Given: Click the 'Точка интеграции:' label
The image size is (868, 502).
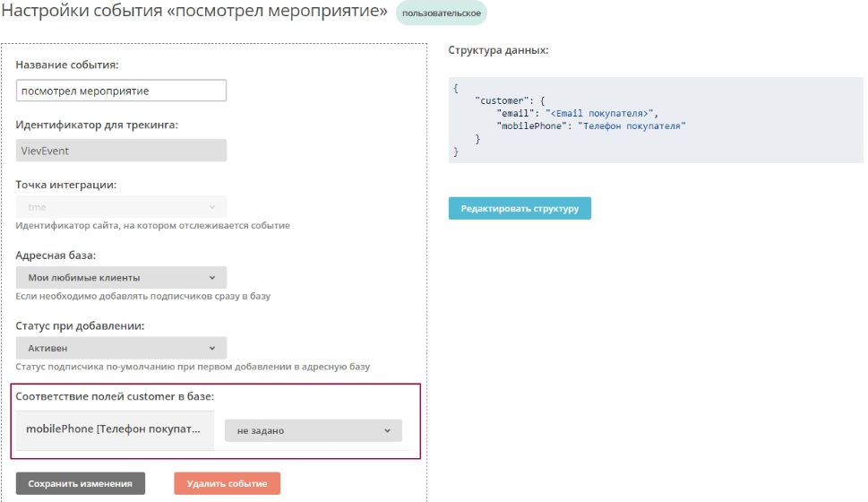Looking at the screenshot, I should (66, 185).
